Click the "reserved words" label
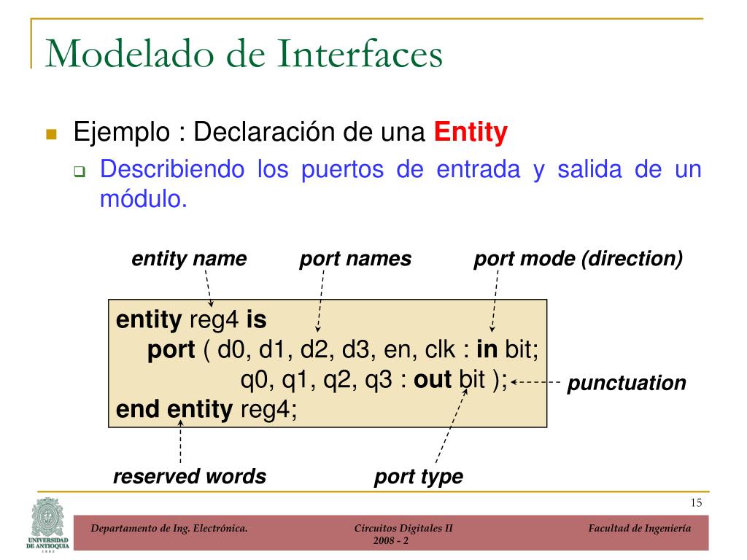 (x=190, y=476)
